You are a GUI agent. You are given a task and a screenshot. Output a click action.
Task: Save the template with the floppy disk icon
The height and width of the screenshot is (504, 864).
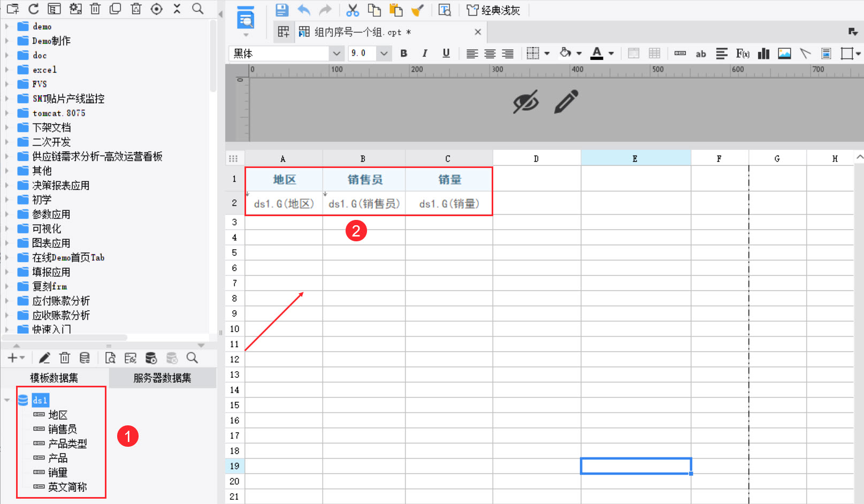point(282,10)
